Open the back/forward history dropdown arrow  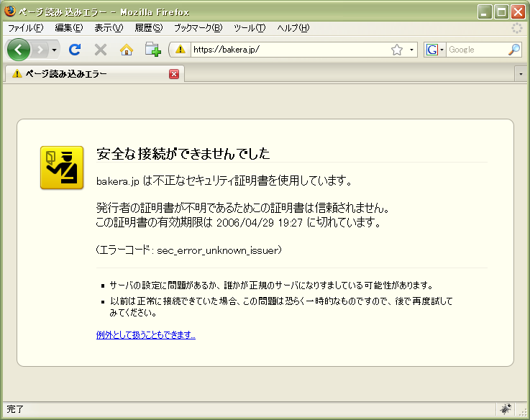(54, 50)
